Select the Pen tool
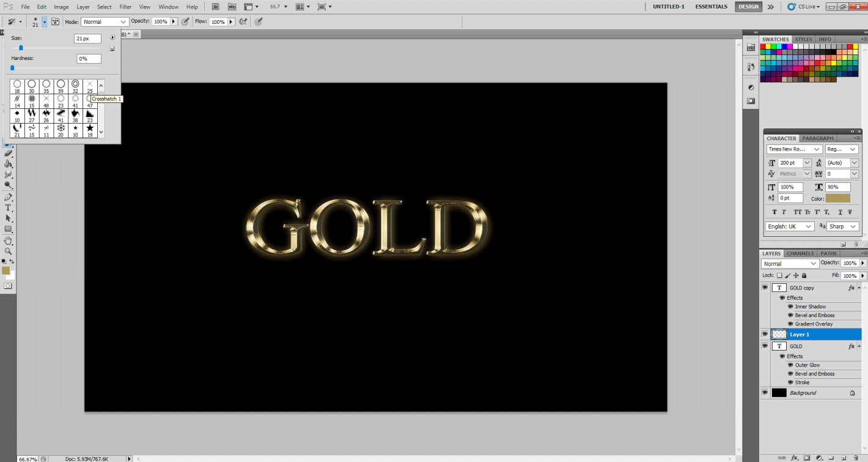 click(8, 196)
